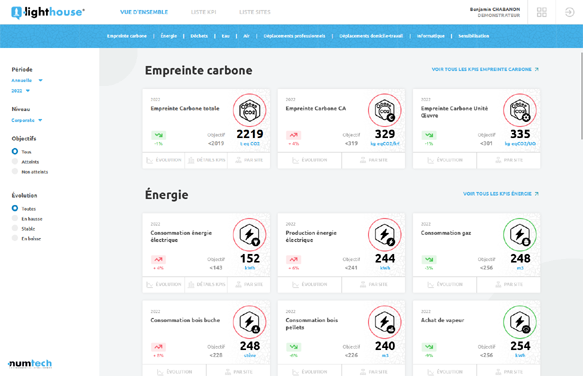Screen dimensions: 583x376
Task: Switch to the Liste KPI tab
Action: [x=203, y=12]
